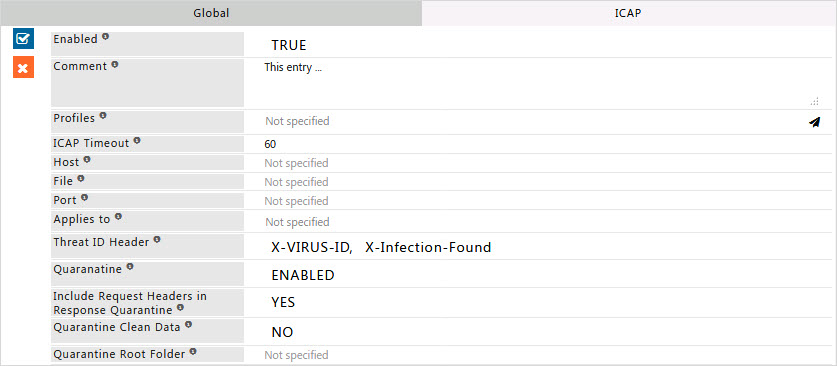Click info icon next to Enabled label
Image resolution: width=837 pixels, height=366 pixels.
tap(106, 37)
